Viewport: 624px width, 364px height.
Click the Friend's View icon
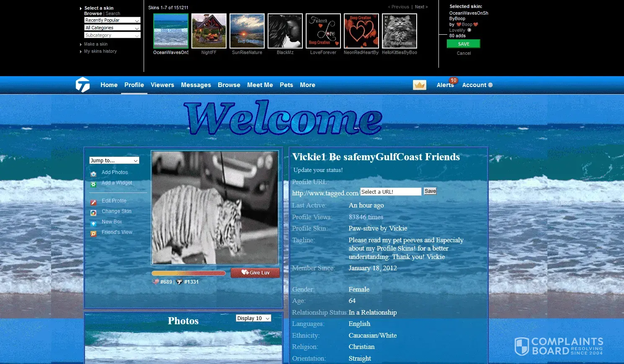[93, 233]
